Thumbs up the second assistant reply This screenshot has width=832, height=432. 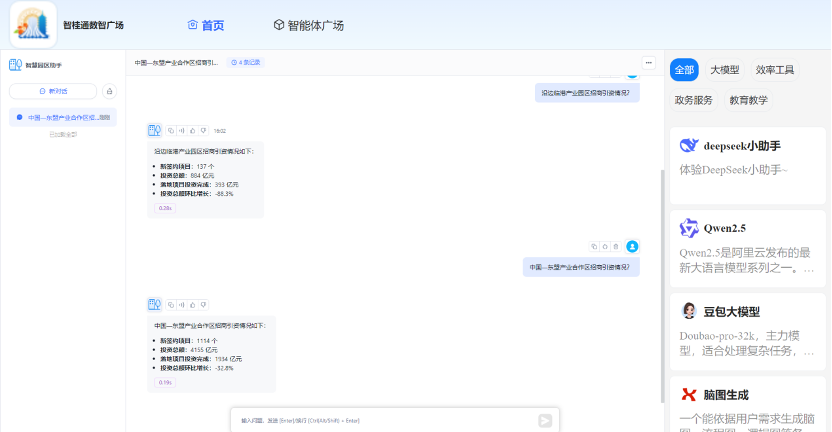pos(192,303)
